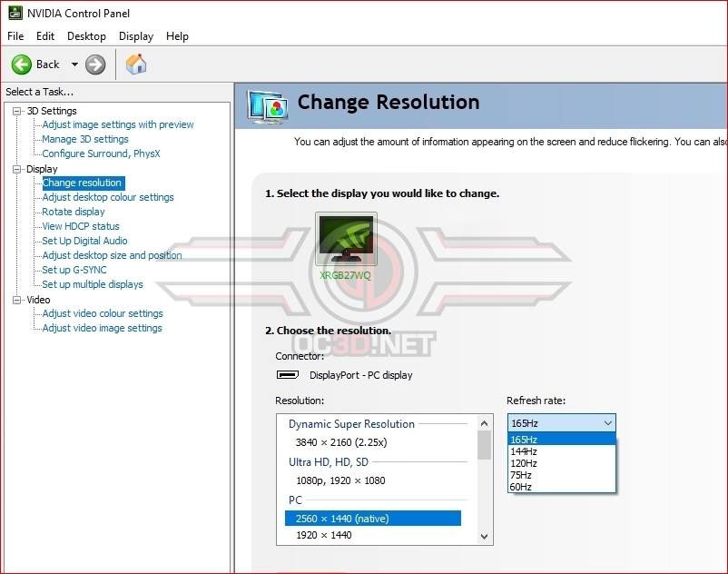This screenshot has height=574, width=728.
Task: Open Adjust video colour settings
Action: point(103,313)
